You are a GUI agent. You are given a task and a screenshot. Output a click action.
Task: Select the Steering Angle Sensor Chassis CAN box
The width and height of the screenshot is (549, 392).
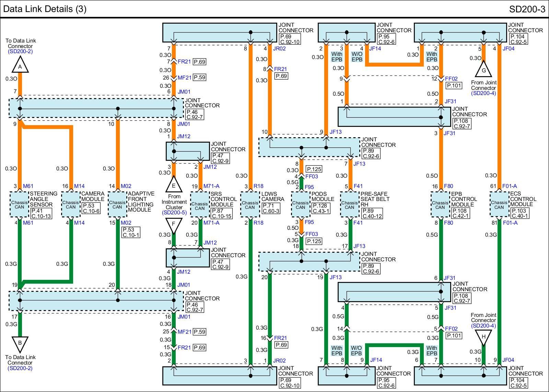[x=20, y=205]
